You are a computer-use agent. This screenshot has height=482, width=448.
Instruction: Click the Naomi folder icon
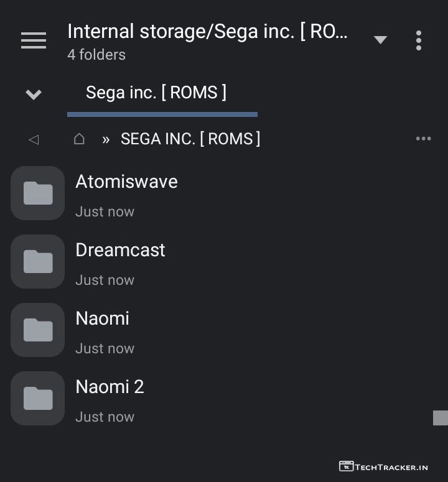38,330
